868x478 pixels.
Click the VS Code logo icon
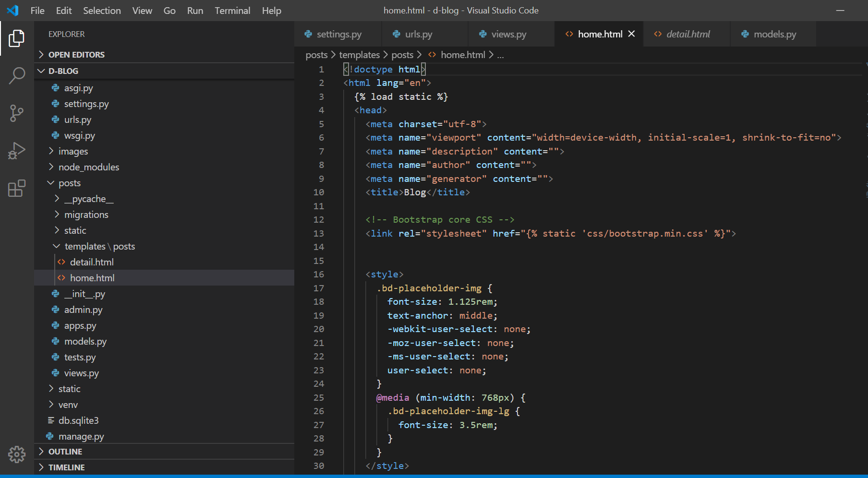pos(13,10)
